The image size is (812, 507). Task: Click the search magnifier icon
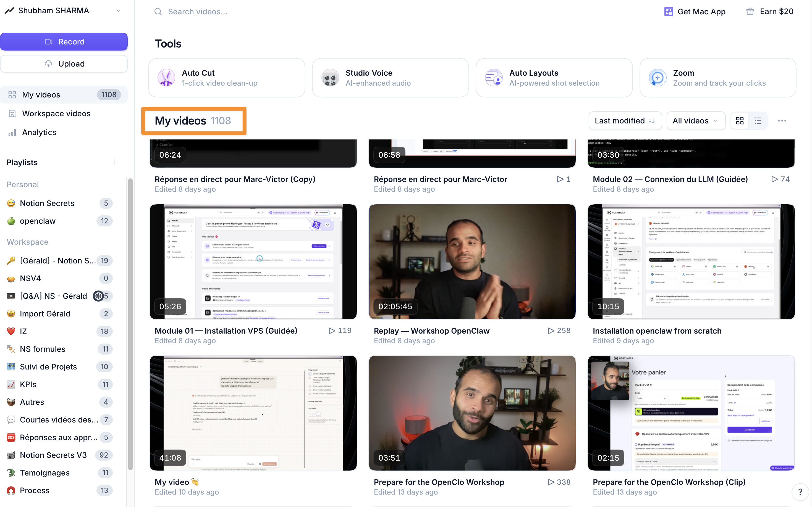158,11
